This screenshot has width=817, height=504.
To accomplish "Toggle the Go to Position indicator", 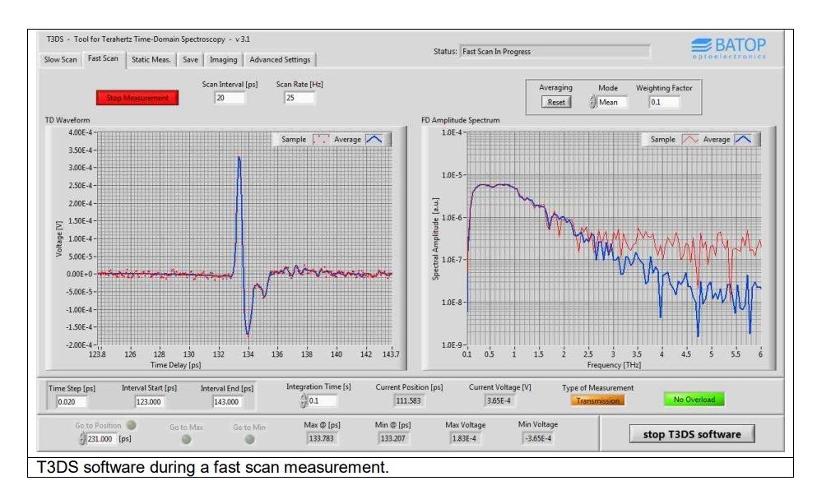I will point(132,425).
